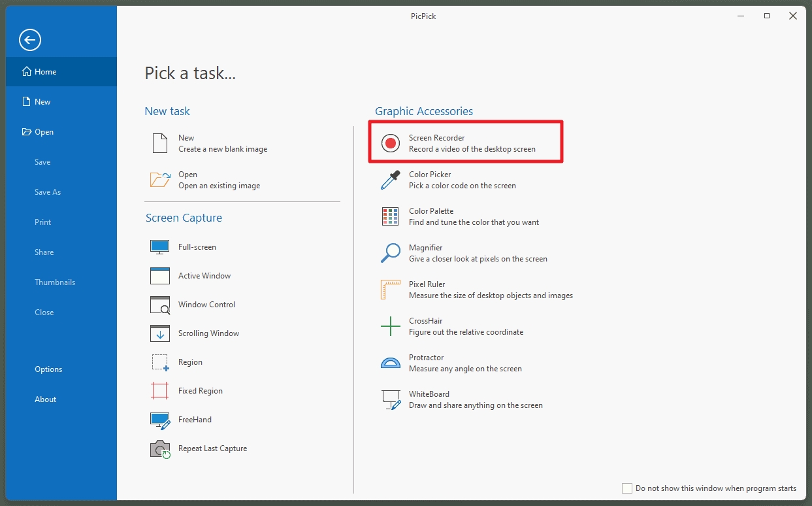Click About in the left sidebar
812x506 pixels.
(46, 399)
